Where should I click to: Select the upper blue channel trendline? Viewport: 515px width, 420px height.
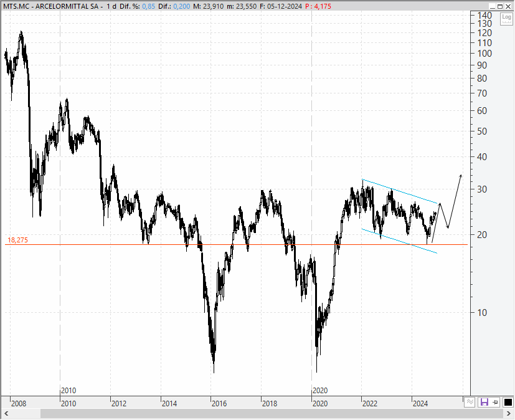click(399, 191)
